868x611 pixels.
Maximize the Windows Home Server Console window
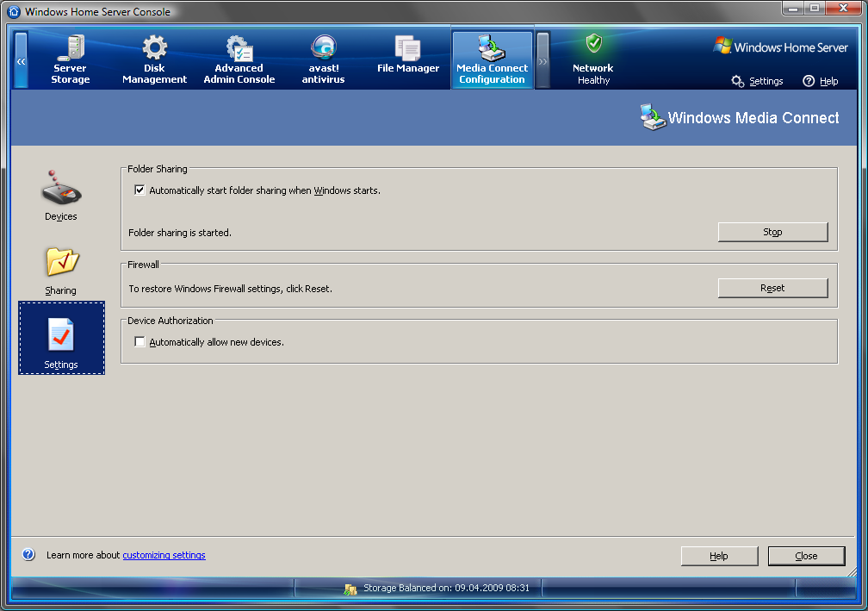[x=815, y=9]
